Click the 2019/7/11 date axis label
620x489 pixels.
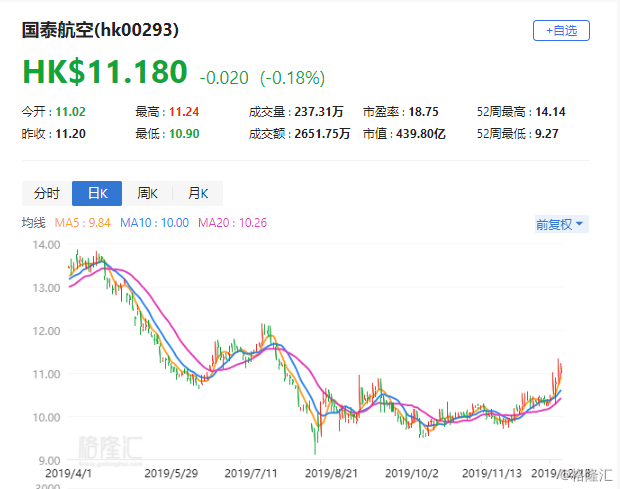click(251, 473)
